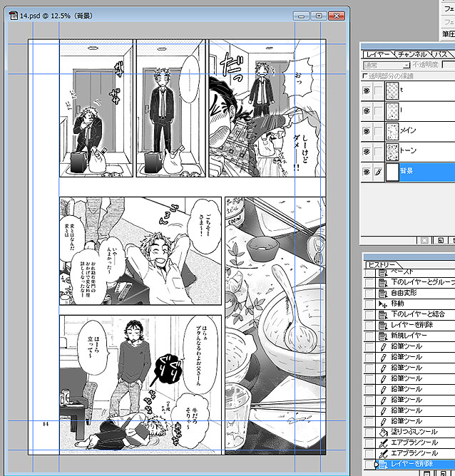The height and width of the screenshot is (476, 455).
Task: Select the 背景 layer name
Action: tap(407, 171)
